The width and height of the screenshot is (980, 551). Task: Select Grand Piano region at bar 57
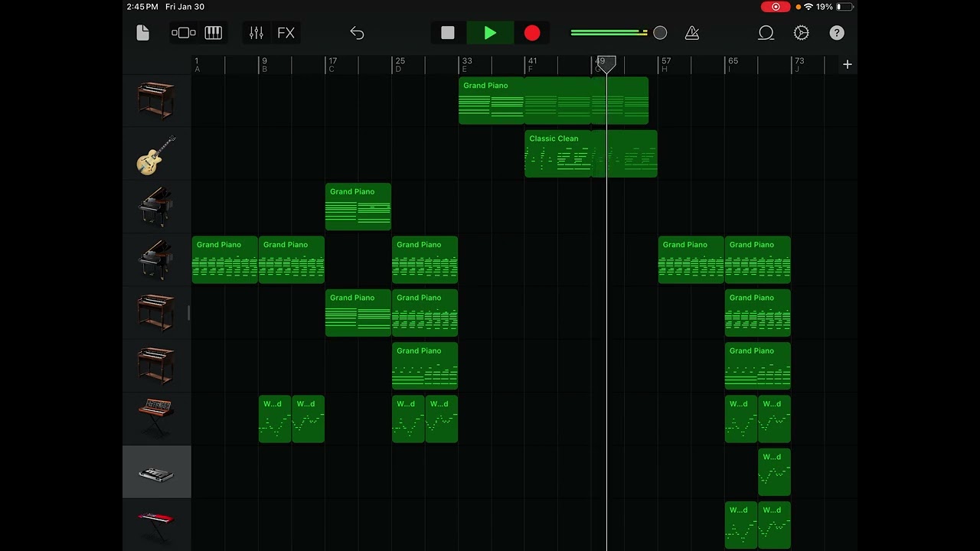coord(691,259)
